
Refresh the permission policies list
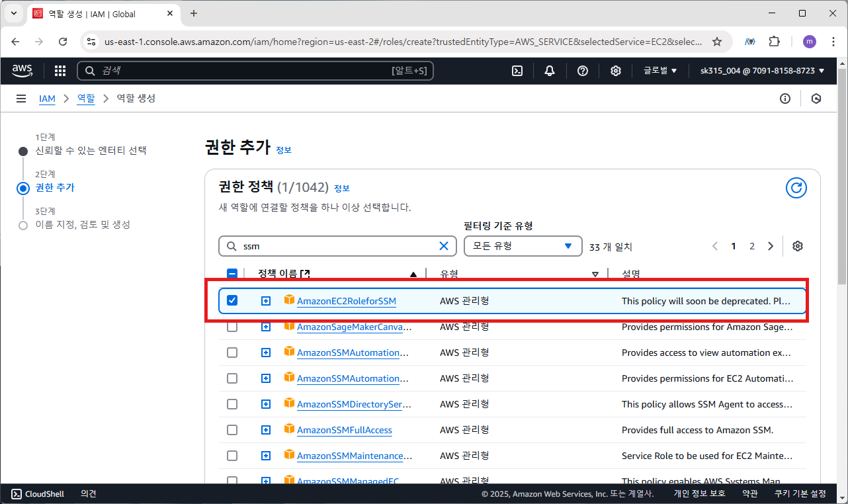796,188
